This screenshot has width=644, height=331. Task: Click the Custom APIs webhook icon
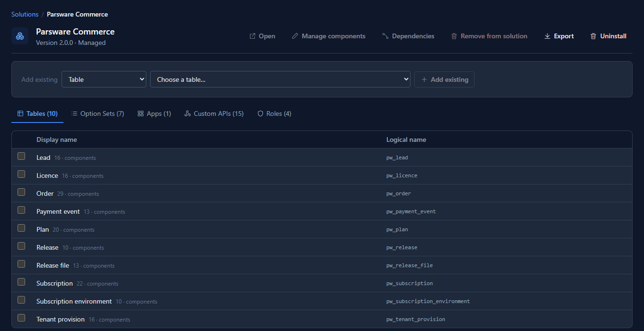point(188,113)
